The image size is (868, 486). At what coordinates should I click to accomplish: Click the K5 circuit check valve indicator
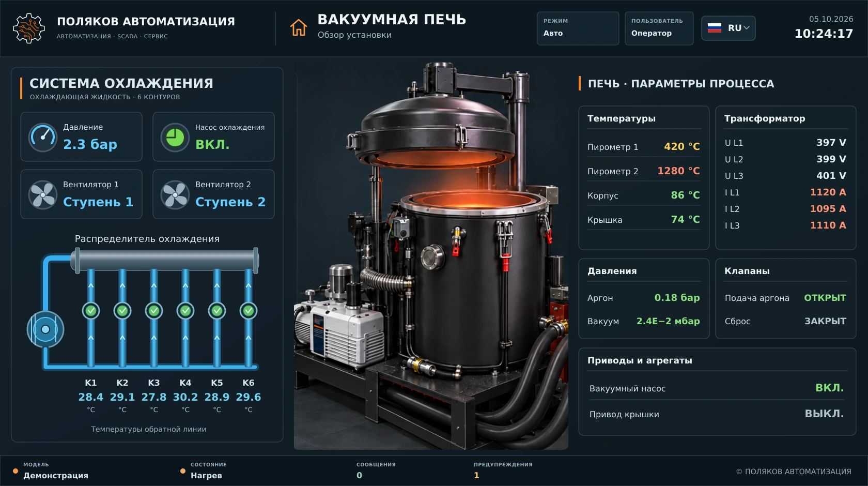pos(217,311)
